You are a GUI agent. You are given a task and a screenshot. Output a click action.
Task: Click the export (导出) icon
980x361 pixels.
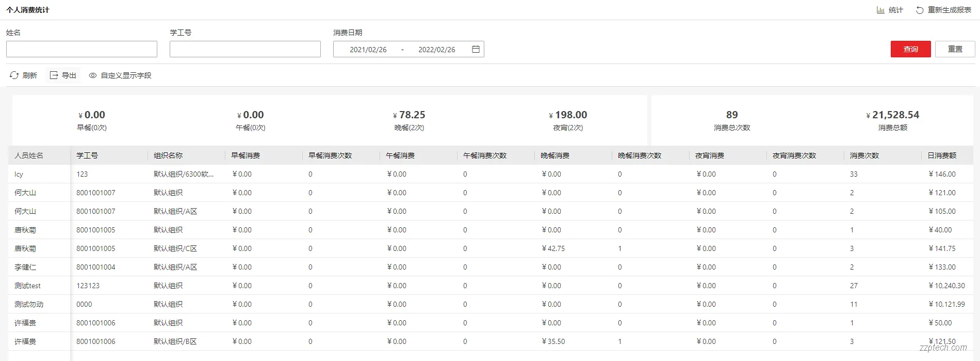(x=54, y=75)
